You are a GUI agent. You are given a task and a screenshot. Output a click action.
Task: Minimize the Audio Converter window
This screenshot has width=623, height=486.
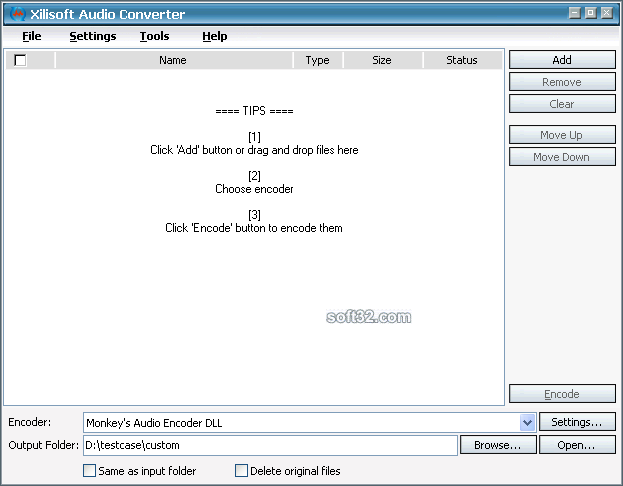[x=575, y=13]
